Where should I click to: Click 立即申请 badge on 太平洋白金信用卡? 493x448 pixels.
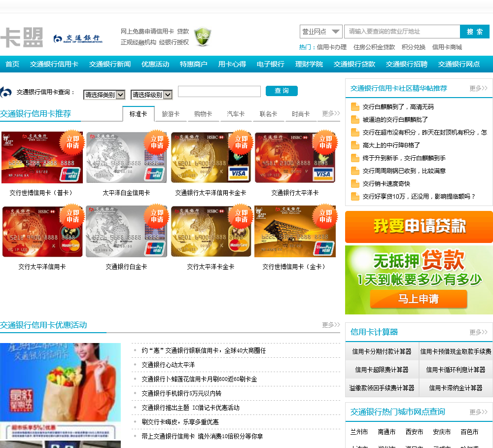(x=157, y=142)
